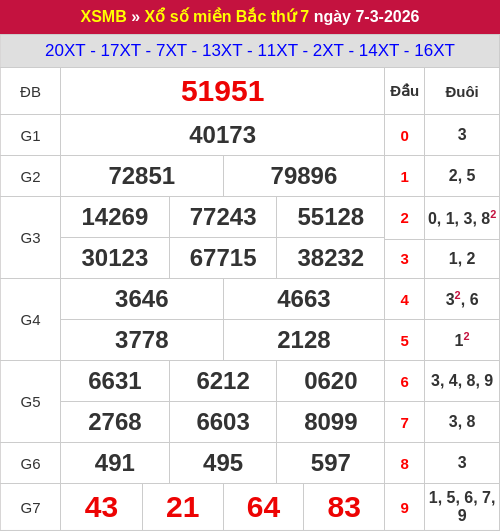This screenshot has width=500, height=531.
Task: Click the red Đầu digit 6
Action: 404,382
